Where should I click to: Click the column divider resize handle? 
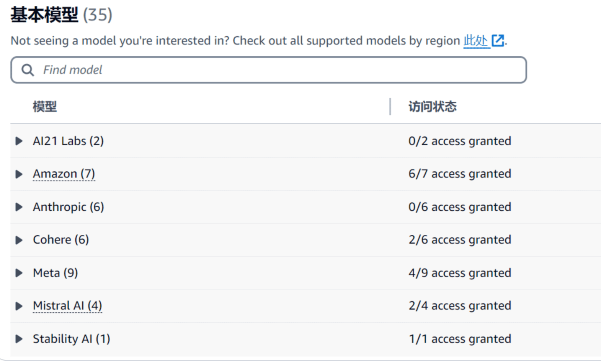pyautogui.click(x=390, y=107)
